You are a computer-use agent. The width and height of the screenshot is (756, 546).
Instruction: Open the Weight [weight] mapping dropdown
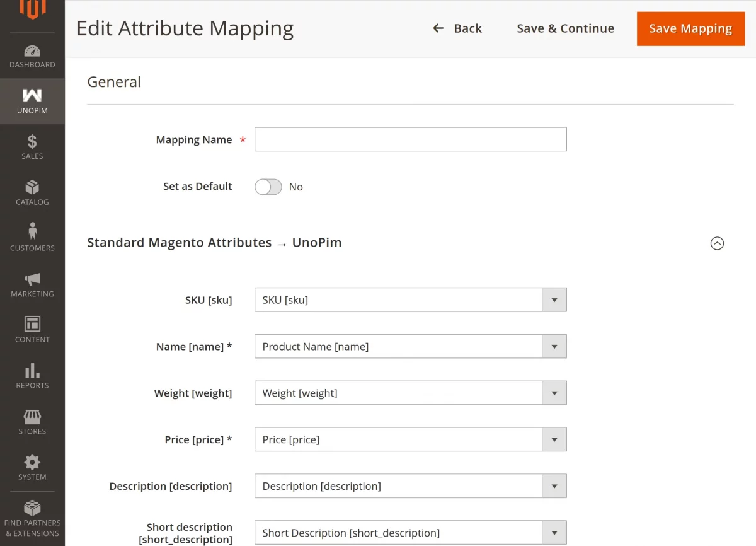[411, 393]
